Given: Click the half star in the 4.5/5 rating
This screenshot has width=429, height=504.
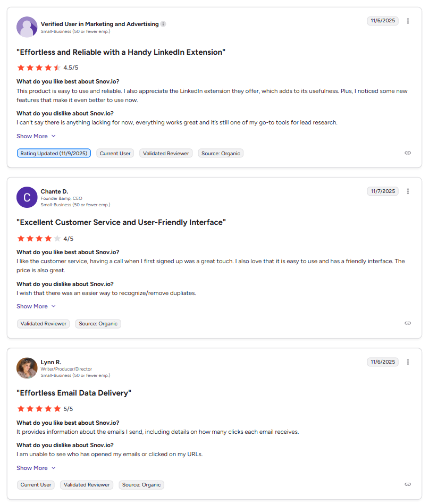Looking at the screenshot, I should (57, 68).
